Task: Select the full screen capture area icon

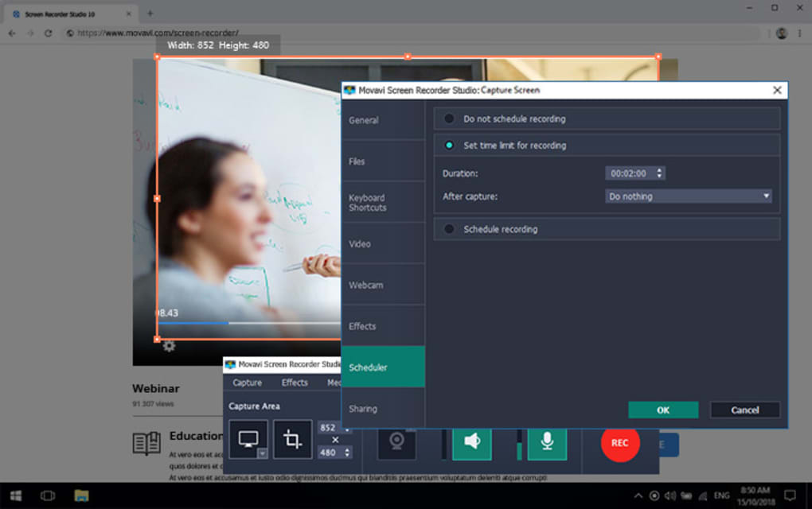Action: point(249,439)
